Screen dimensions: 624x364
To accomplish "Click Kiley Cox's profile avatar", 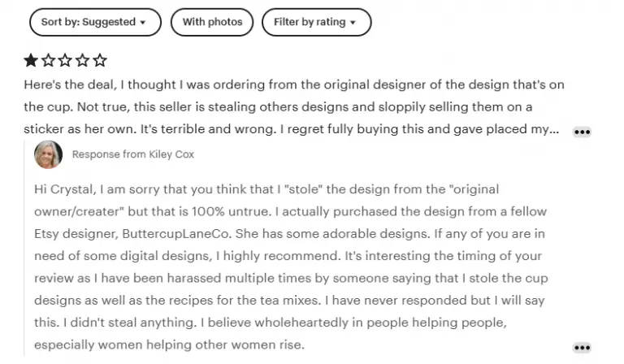I will tap(48, 154).
